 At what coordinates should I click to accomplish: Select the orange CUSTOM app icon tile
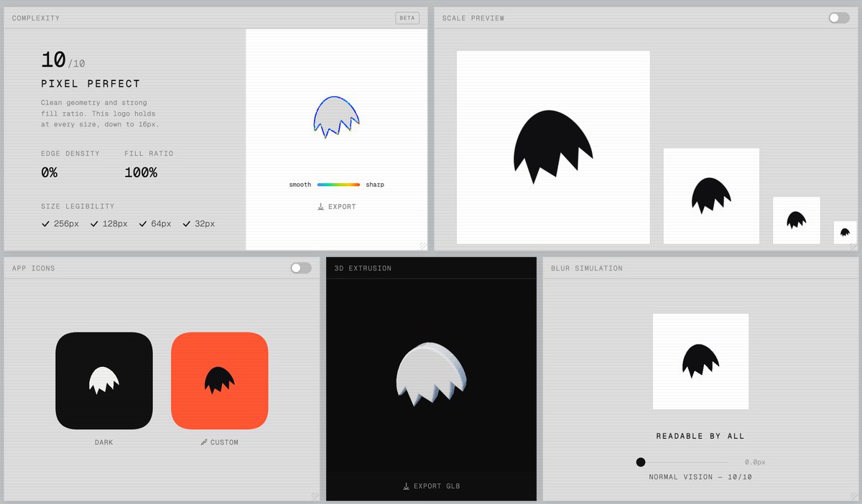pyautogui.click(x=220, y=381)
